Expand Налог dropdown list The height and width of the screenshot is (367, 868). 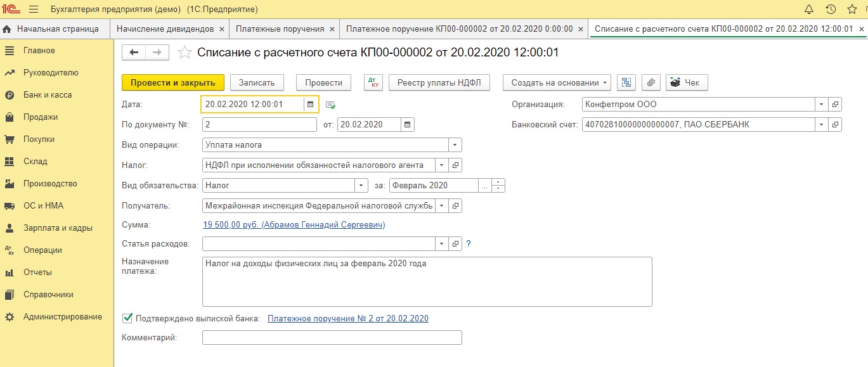click(441, 165)
